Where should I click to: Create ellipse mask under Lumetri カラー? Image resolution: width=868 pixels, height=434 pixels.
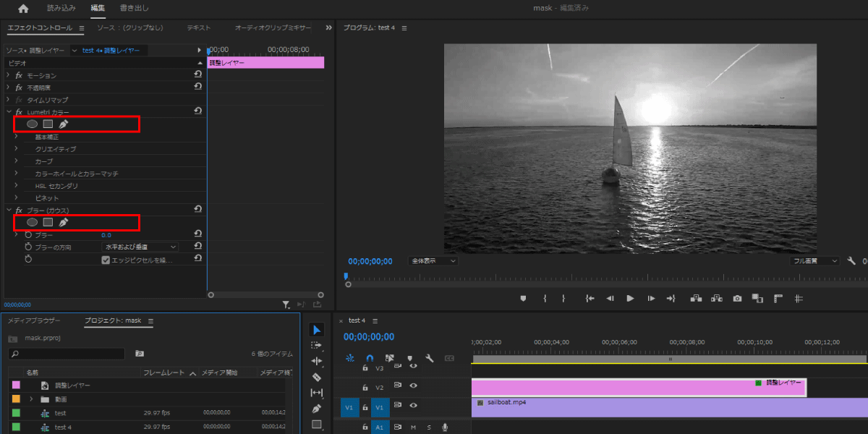tap(32, 124)
